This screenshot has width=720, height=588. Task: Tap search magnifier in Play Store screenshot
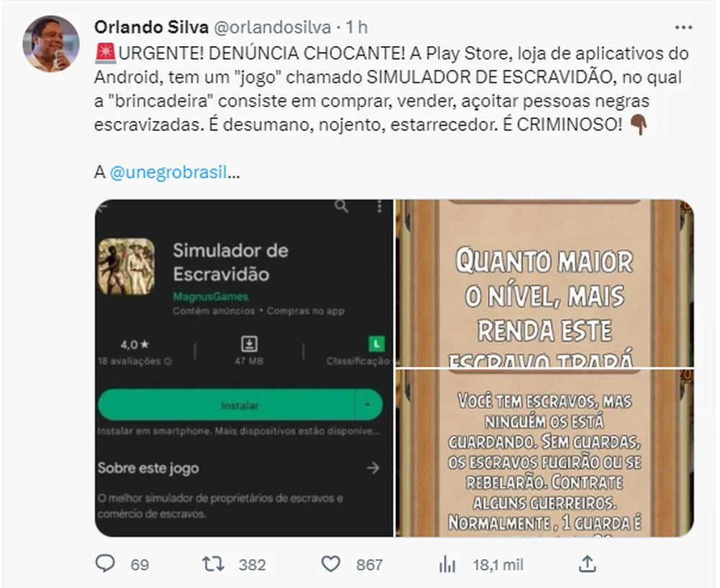(x=341, y=206)
